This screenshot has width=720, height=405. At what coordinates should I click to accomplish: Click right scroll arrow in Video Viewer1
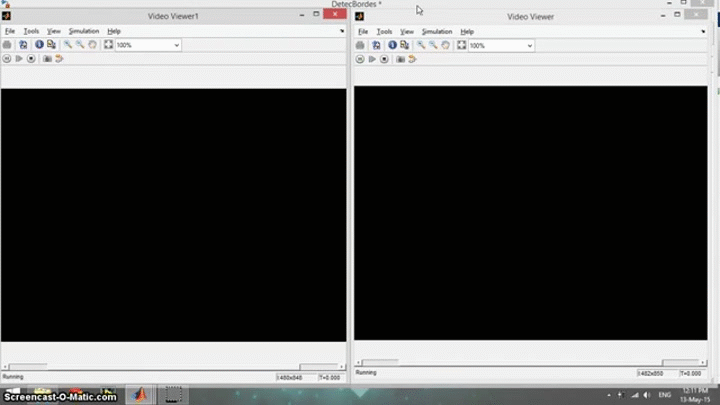342,366
